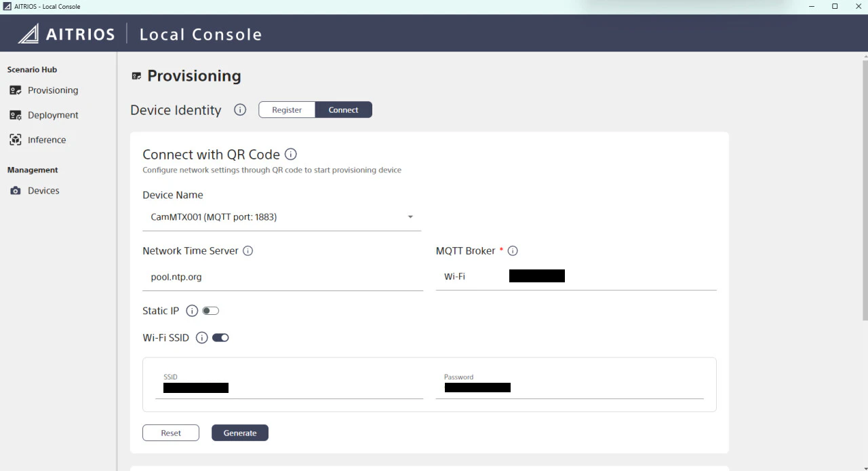This screenshot has height=471, width=868.
Task: Click the Inference sidebar icon
Action: 16,140
